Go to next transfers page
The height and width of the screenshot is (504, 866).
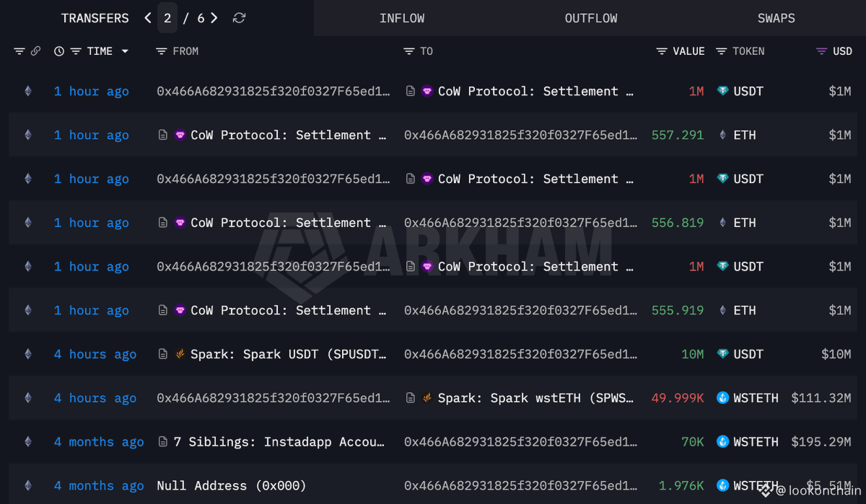214,18
